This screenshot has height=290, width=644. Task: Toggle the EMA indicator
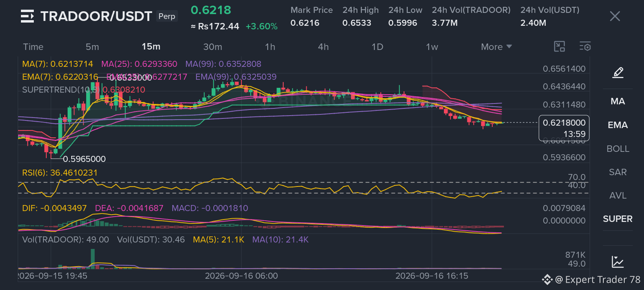(618, 125)
